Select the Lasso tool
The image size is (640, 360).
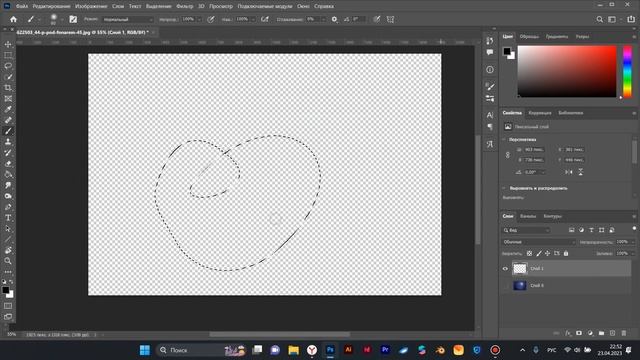(x=8, y=66)
